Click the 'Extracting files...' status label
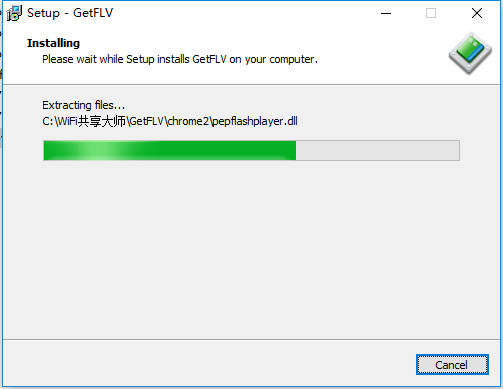The image size is (503, 389). tap(83, 105)
